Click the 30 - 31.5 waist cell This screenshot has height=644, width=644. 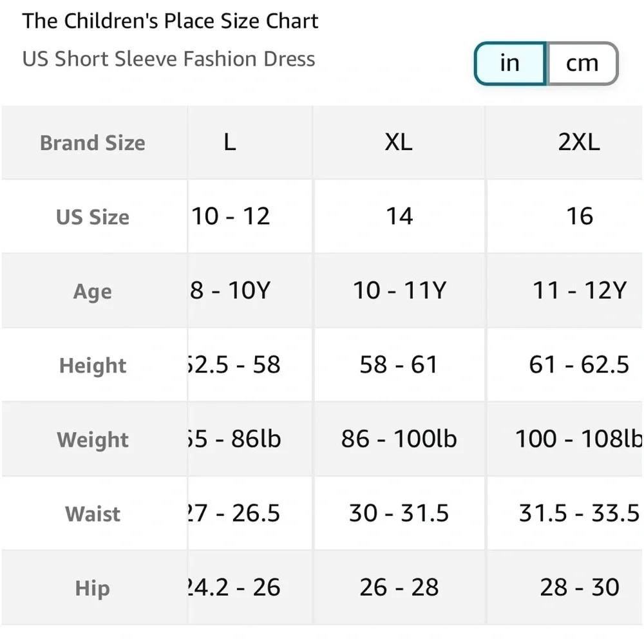click(399, 513)
